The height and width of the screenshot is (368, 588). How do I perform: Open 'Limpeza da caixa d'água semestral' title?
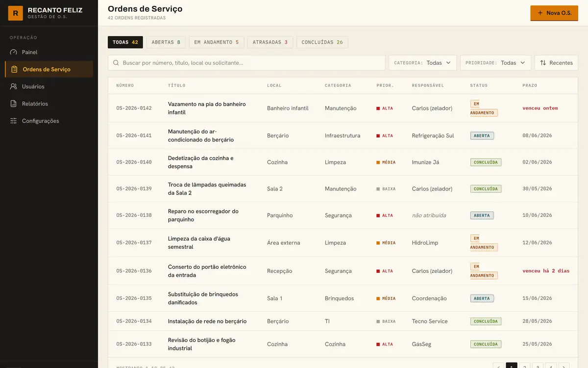coord(199,243)
